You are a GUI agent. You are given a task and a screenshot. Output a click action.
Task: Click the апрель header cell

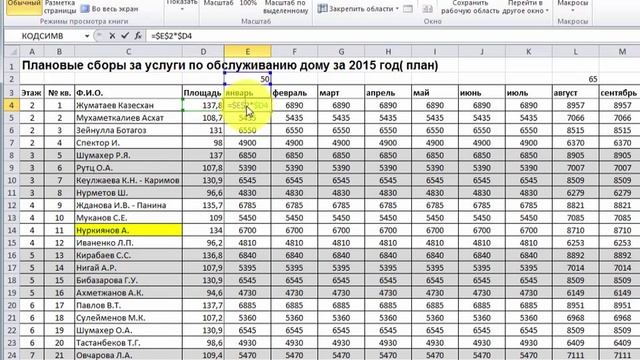pos(388,93)
